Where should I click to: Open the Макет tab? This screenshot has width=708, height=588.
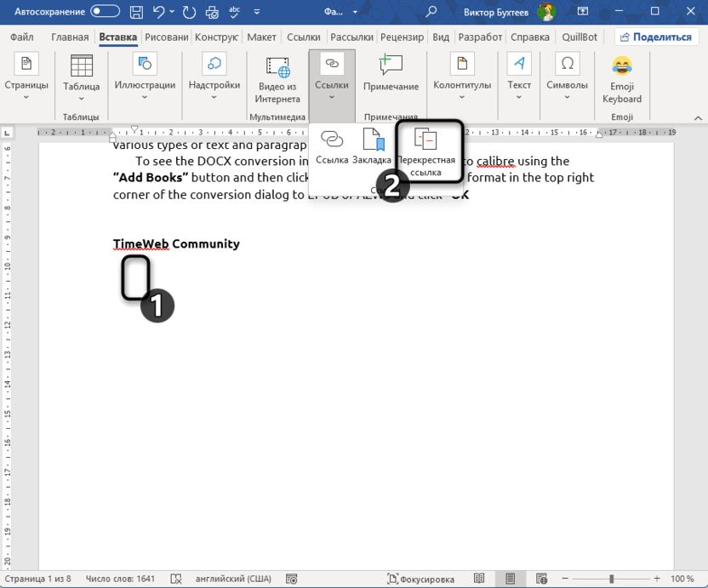click(261, 37)
